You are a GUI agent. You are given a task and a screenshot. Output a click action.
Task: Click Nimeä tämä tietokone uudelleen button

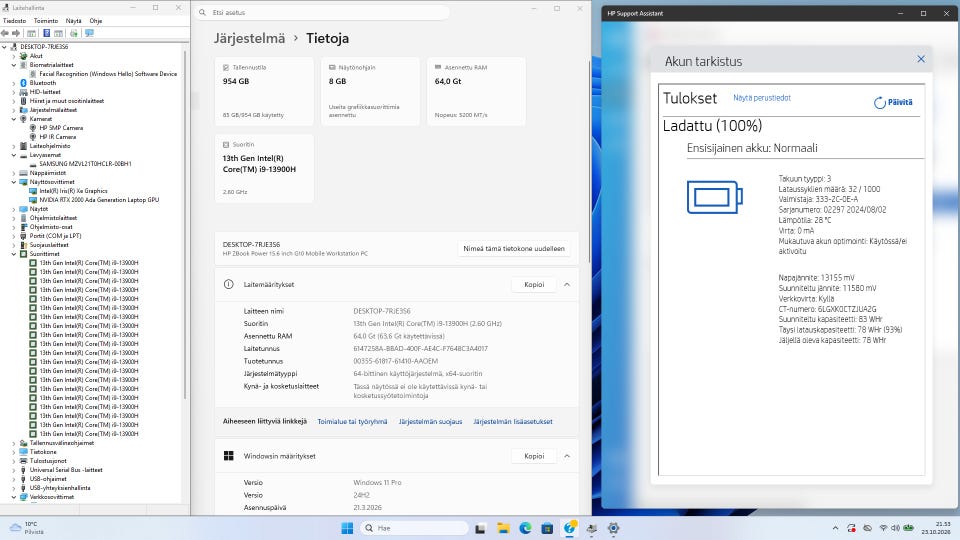point(514,249)
